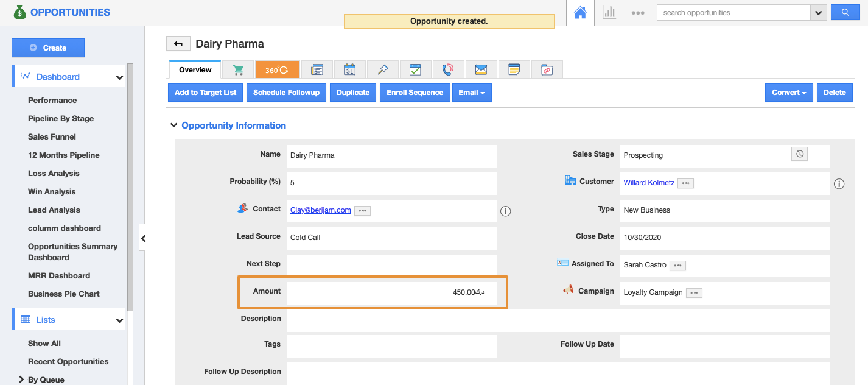Open the Willard Kolmetz customer link
Viewport: 868px width, 385px height.
(x=649, y=182)
